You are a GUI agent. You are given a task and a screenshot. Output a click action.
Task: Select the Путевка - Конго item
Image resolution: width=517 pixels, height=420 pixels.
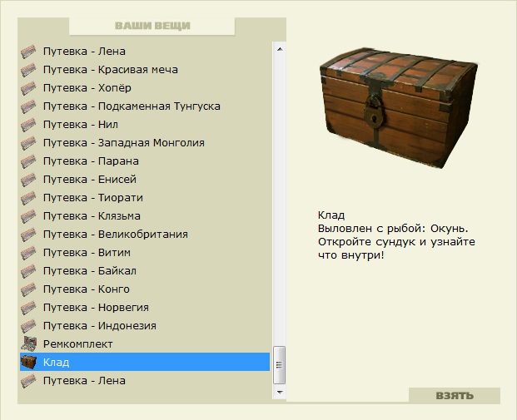tap(145, 289)
